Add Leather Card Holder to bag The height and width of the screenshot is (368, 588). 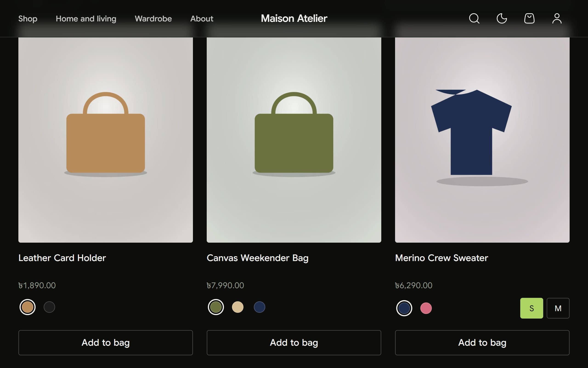click(x=106, y=343)
